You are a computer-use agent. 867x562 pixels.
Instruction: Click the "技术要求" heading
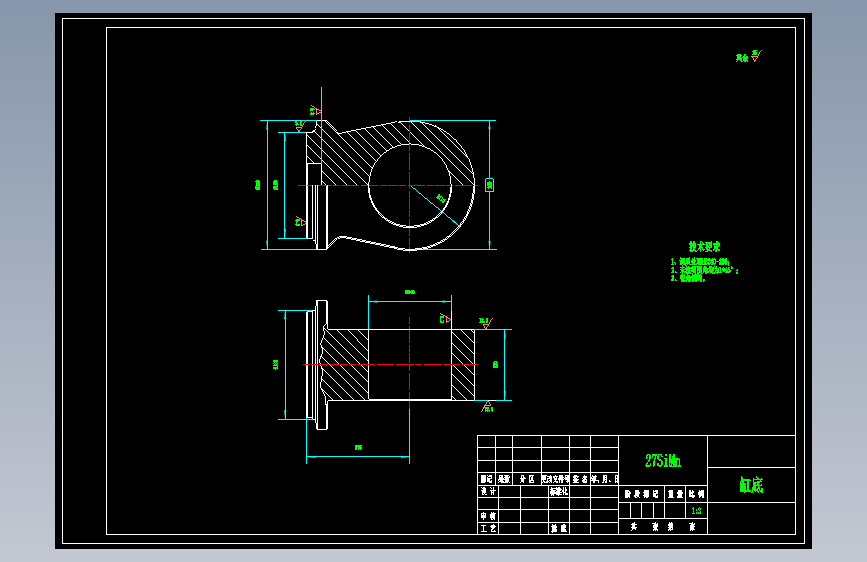(x=704, y=247)
